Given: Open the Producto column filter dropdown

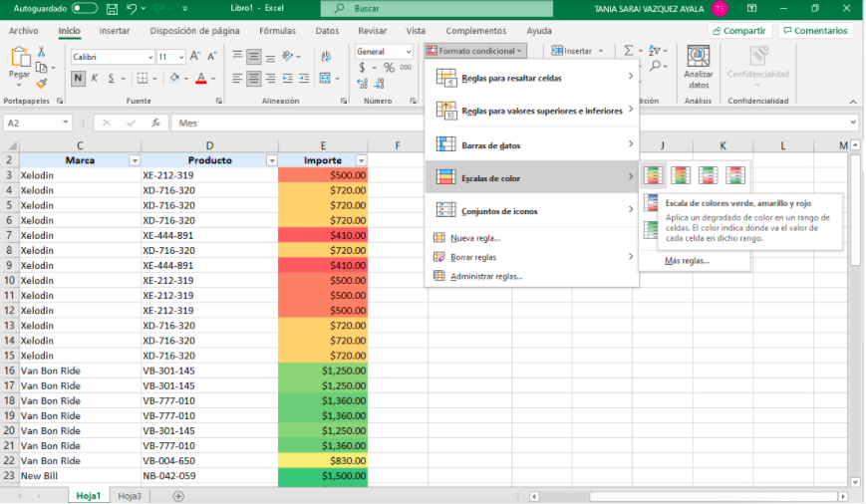Looking at the screenshot, I should click(x=272, y=160).
